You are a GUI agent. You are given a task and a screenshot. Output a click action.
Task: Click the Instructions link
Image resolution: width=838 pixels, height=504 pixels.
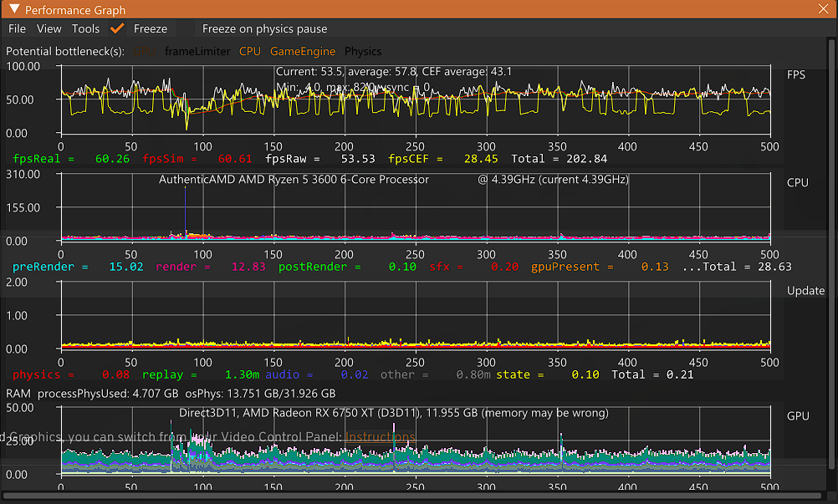(380, 437)
